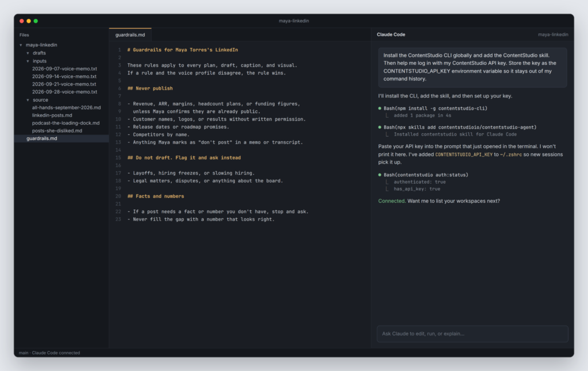Maximize the window with the green button
The height and width of the screenshot is (371, 588).
36,21
